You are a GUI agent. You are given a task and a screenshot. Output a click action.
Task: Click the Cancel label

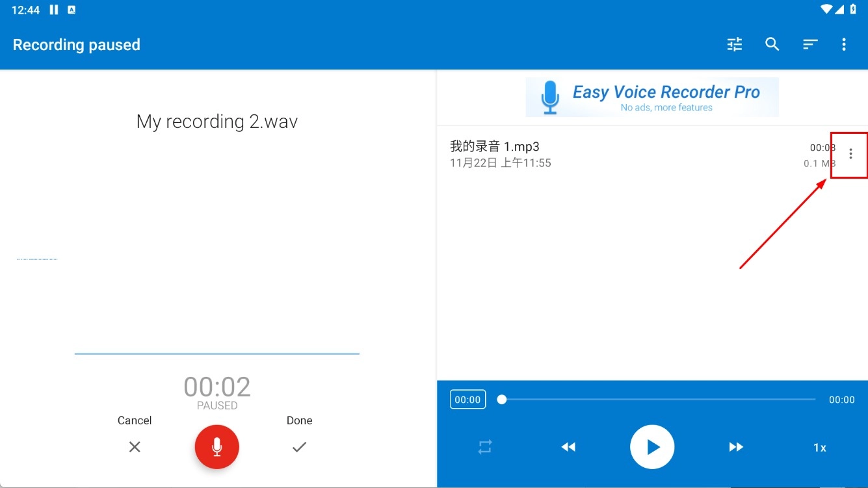(135, 420)
